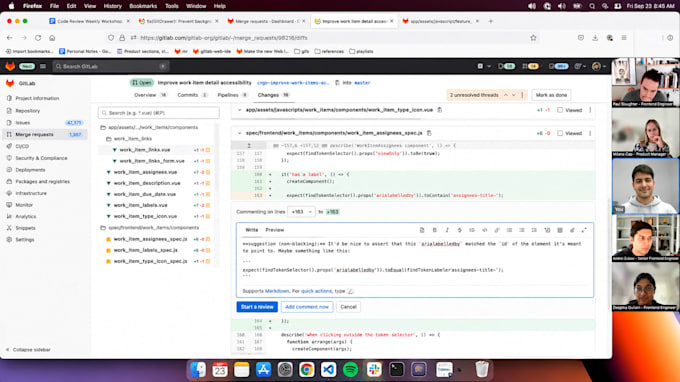680x382 pixels.
Task: Open the History menu in macOS menu bar
Action: point(113,6)
